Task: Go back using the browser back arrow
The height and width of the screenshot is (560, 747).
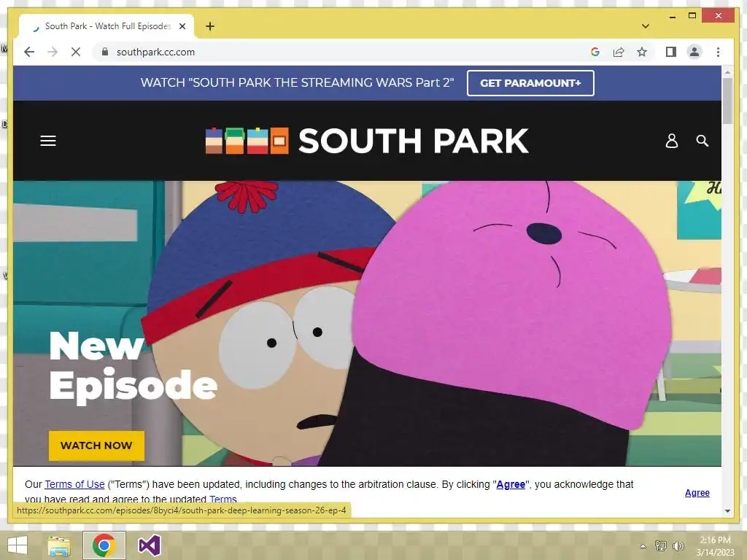Action: [x=29, y=52]
